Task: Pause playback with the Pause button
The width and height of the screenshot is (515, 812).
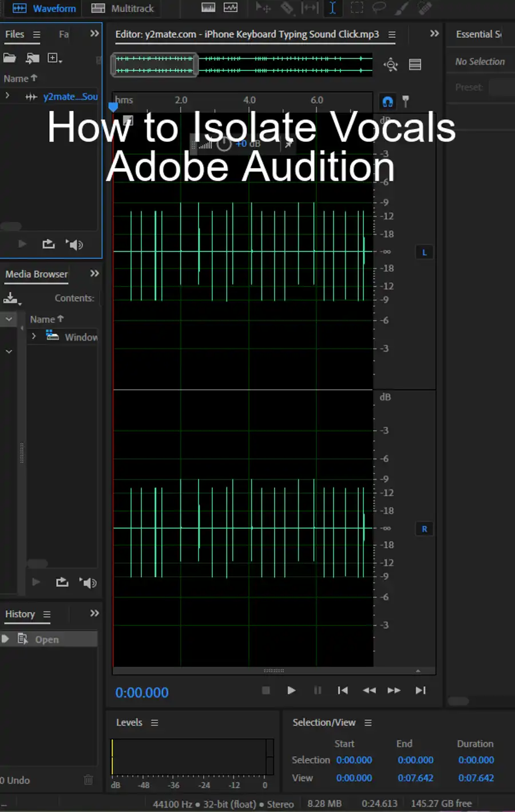Action: [x=318, y=690]
